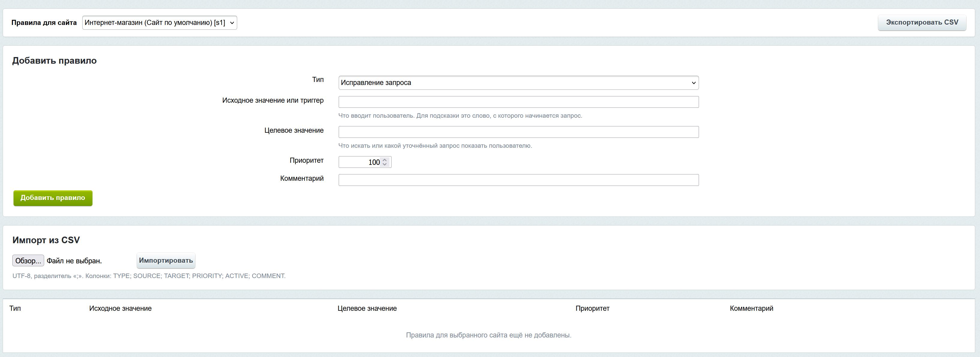Select the Исходное значение column header
The width and height of the screenshot is (980, 357).
click(120, 308)
